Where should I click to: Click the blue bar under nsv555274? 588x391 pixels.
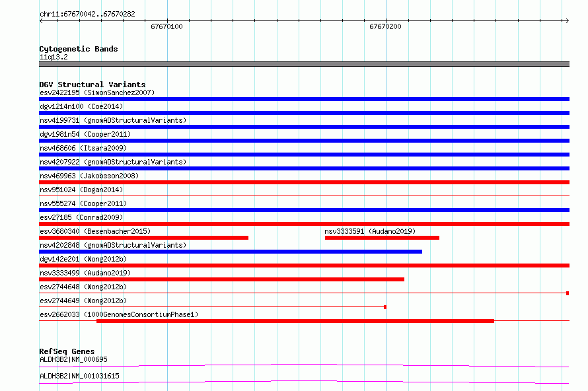tap(304, 210)
